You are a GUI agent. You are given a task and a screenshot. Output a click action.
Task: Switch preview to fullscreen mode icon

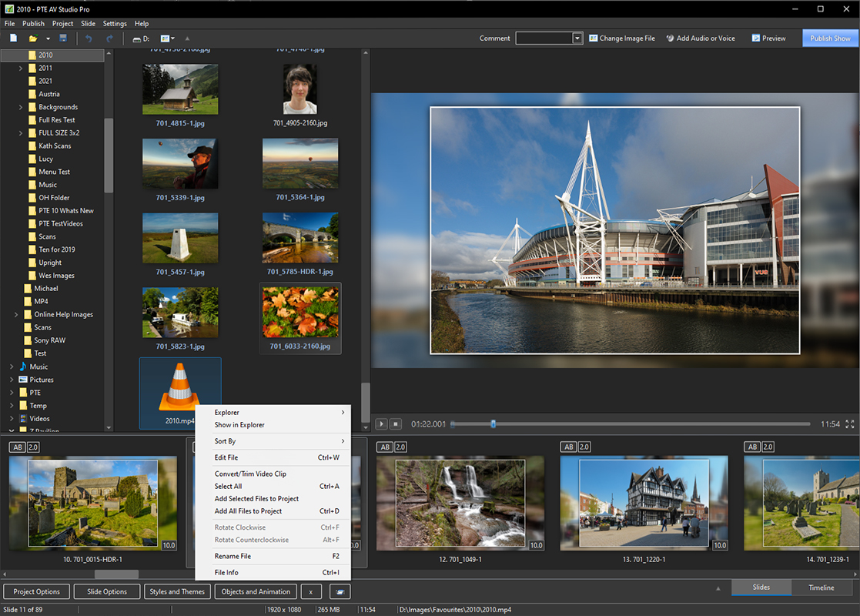click(x=849, y=424)
